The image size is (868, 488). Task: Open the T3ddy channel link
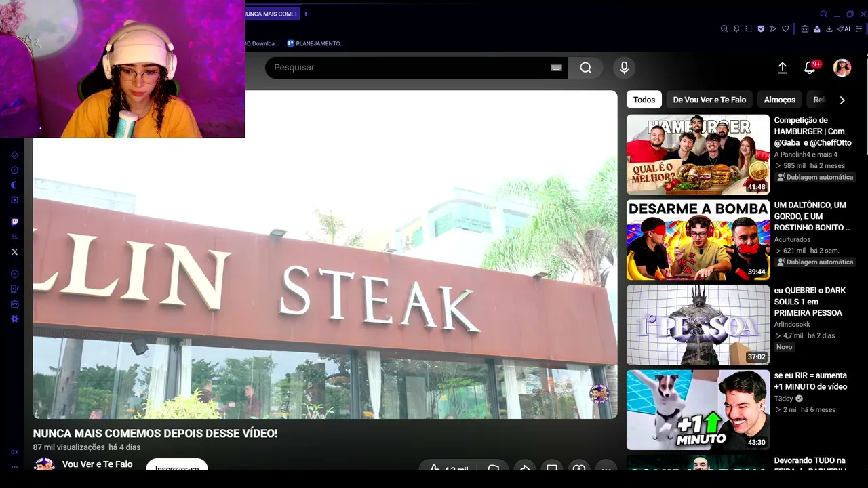(785, 399)
